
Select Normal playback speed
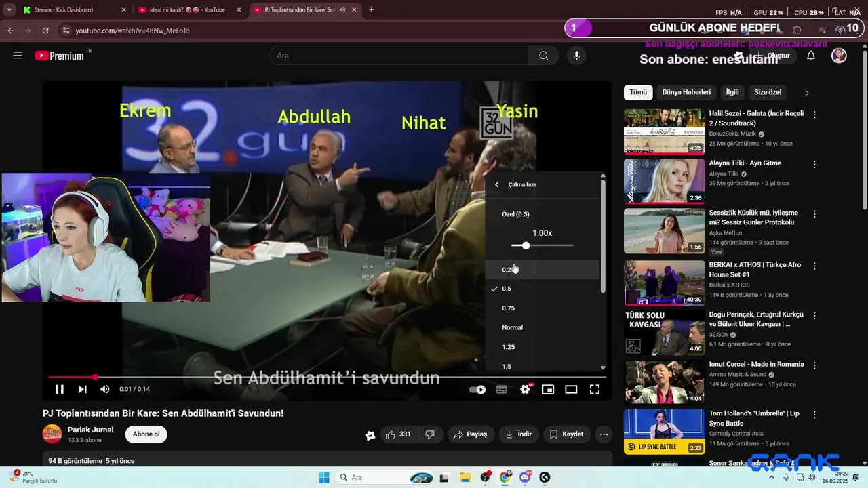(x=542, y=327)
